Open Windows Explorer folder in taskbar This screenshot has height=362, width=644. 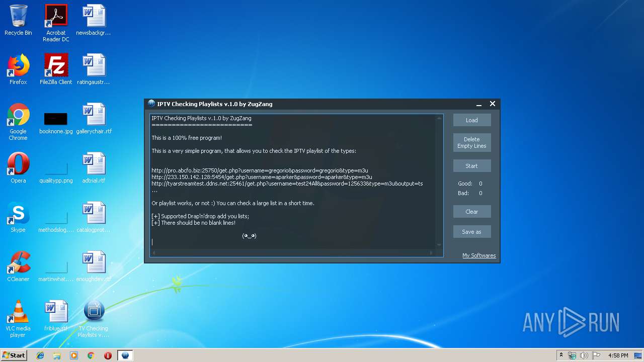(57, 355)
